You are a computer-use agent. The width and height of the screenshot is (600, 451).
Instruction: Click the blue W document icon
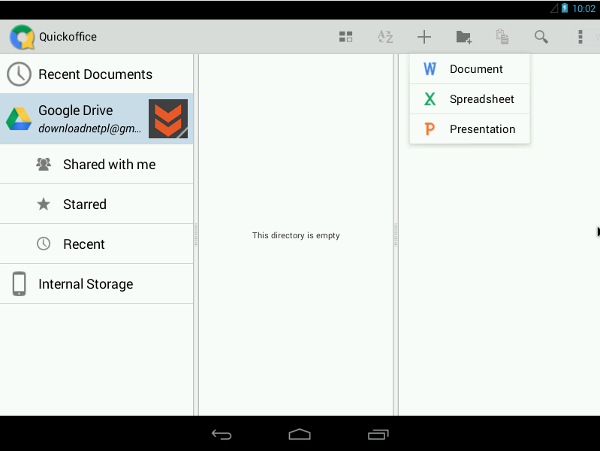tap(430, 69)
